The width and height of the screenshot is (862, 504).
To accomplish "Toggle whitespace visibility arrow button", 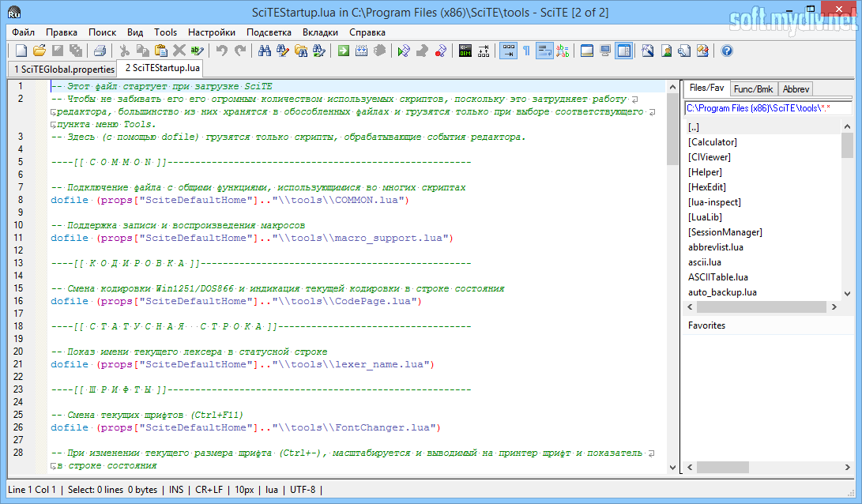I will [509, 51].
